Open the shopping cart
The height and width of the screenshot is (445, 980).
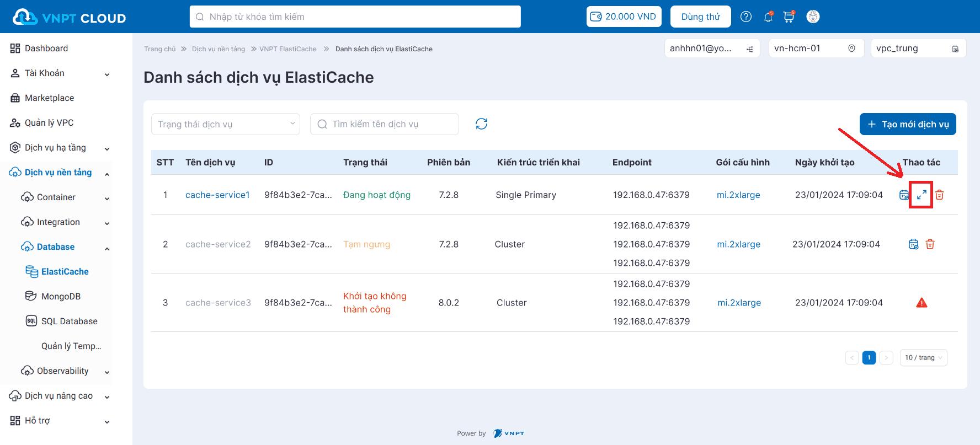pos(789,17)
